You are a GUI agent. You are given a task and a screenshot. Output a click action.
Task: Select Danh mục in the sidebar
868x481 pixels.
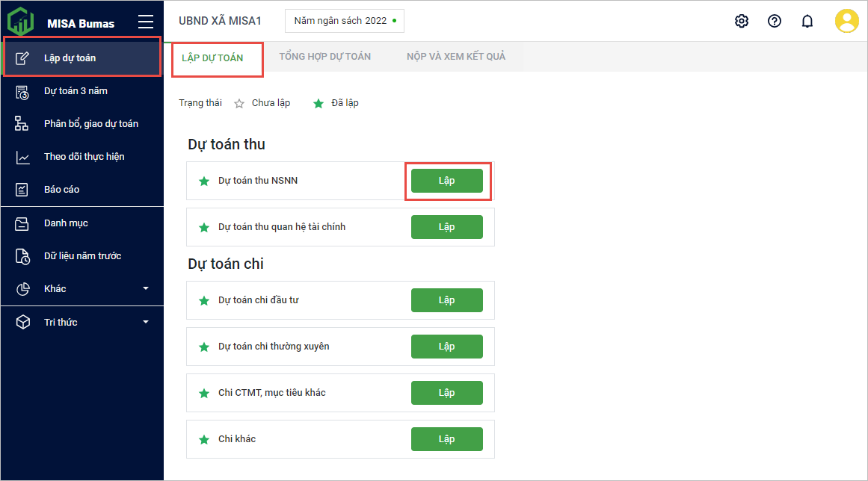pyautogui.click(x=66, y=223)
